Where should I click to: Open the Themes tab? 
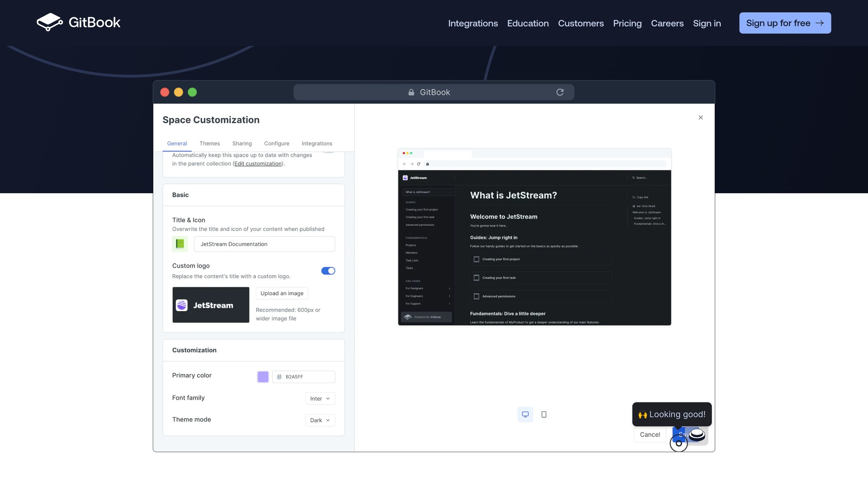tap(209, 143)
